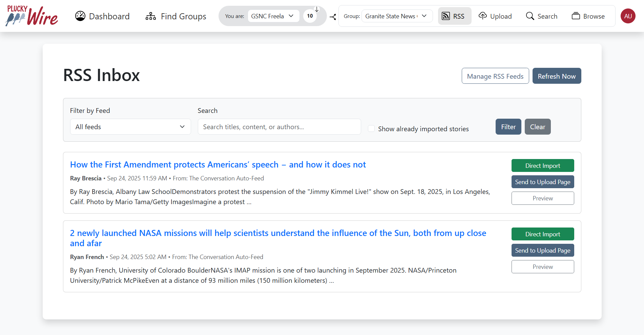Open the Filter by Feed dropdown
This screenshot has width=644, height=335.
coord(130,127)
